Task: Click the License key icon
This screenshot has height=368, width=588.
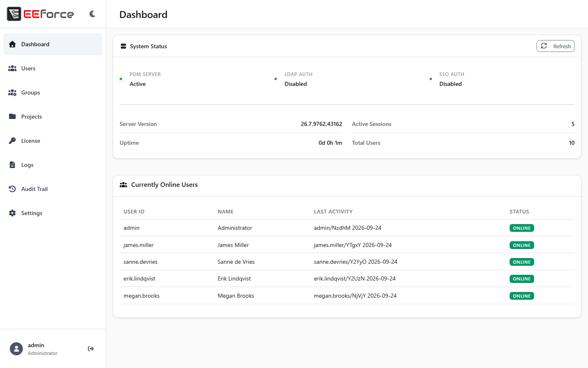Action: 12,141
